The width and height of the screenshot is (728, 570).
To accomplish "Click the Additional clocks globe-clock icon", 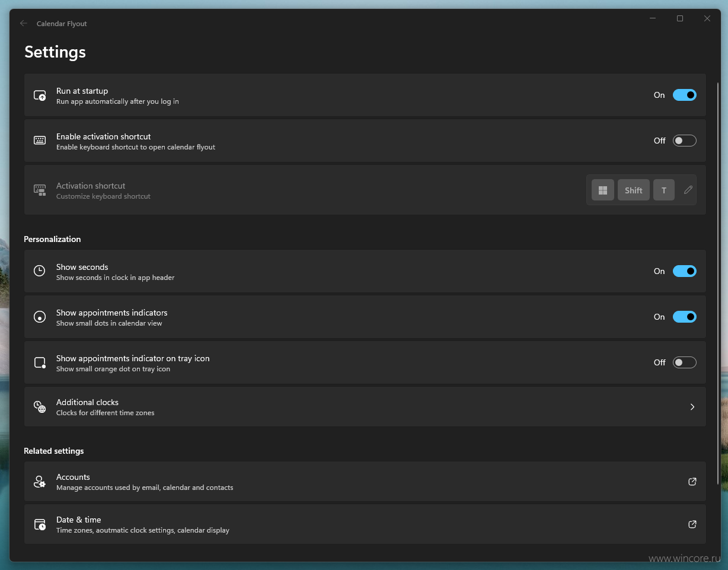I will click(40, 407).
